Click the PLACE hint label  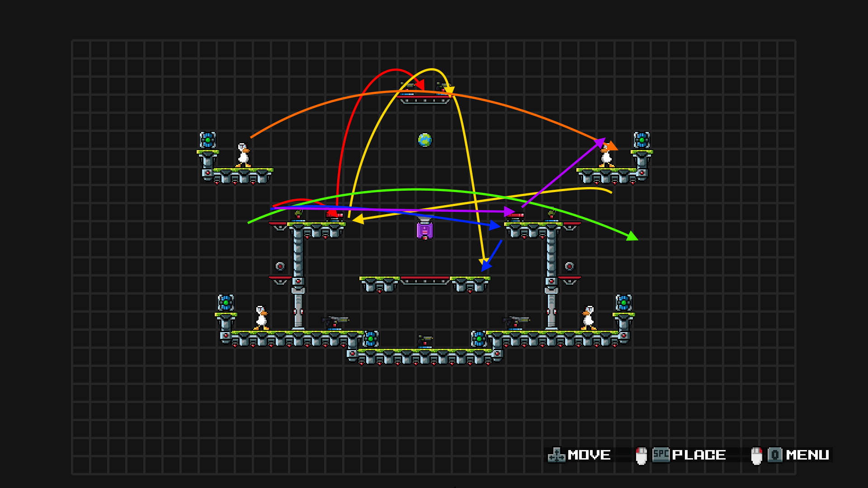[698, 455]
